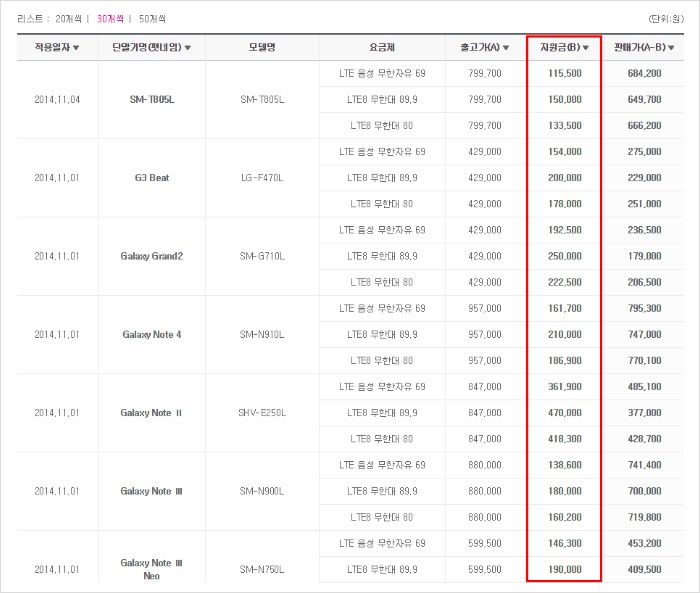Click model SM-N900L cell
The width and height of the screenshot is (700, 593).
coord(262,491)
